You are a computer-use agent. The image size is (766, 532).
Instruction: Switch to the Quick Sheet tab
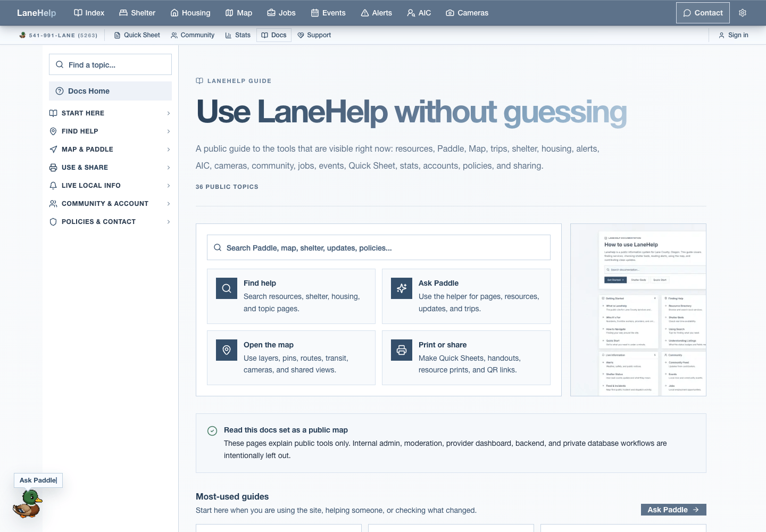pos(137,35)
